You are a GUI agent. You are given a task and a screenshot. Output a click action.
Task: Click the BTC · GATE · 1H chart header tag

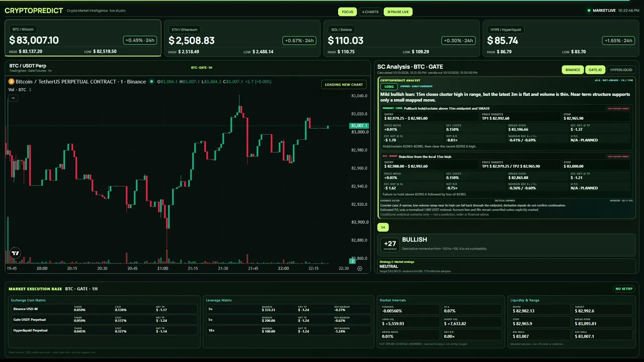pyautogui.click(x=202, y=67)
